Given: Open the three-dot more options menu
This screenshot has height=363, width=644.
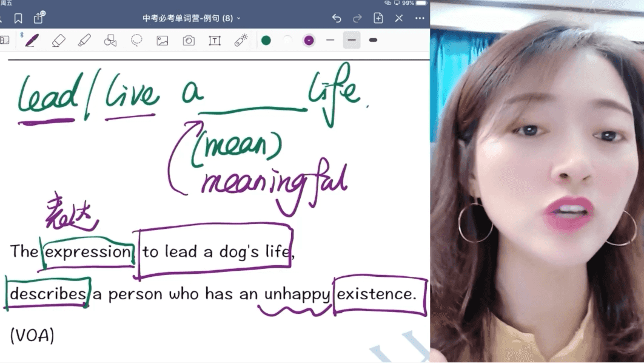Looking at the screenshot, I should point(420,18).
